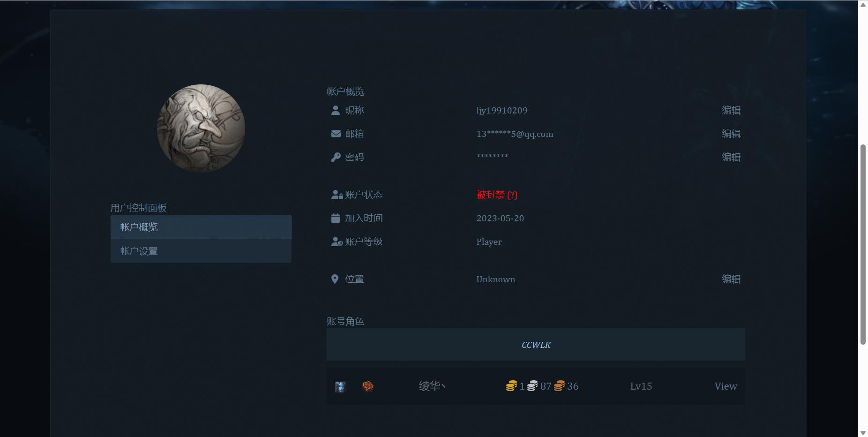The height and width of the screenshot is (437, 868).
Task: Click the key icon beside 密码
Action: [335, 157]
